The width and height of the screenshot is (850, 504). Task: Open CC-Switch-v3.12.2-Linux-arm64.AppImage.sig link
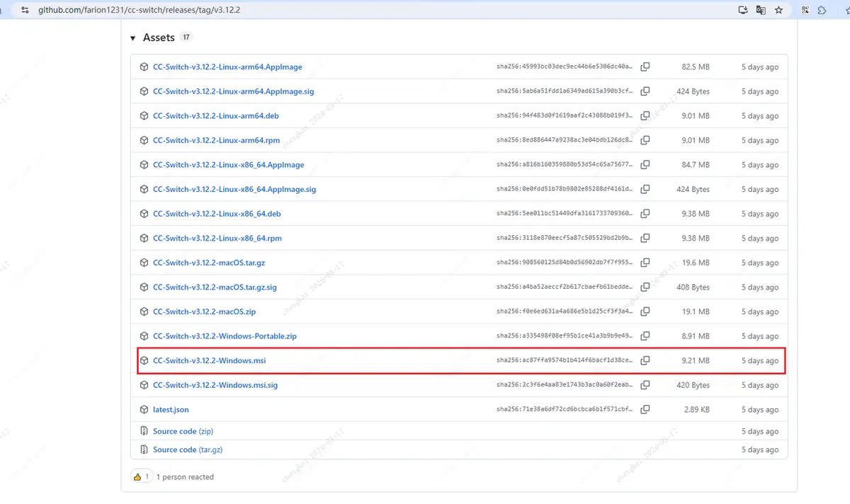tap(234, 91)
